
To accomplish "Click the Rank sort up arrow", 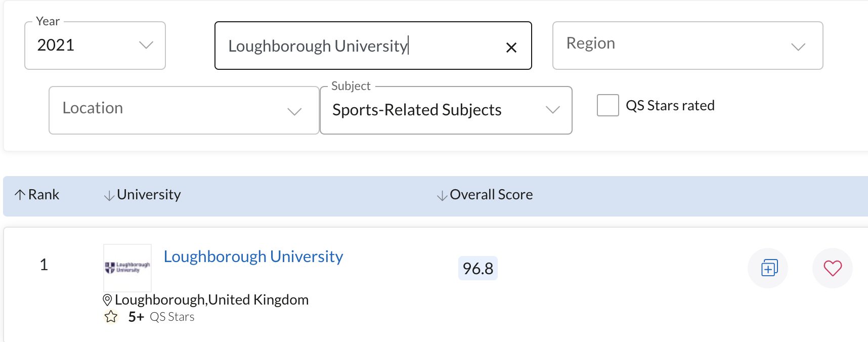I will tap(20, 195).
